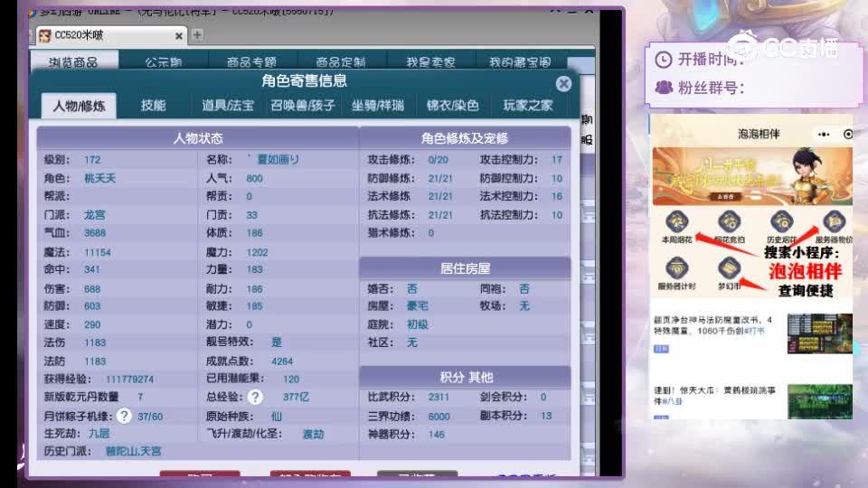Switch to the 人物/修炼 tab
The width and height of the screenshot is (868, 488).
[x=79, y=106]
